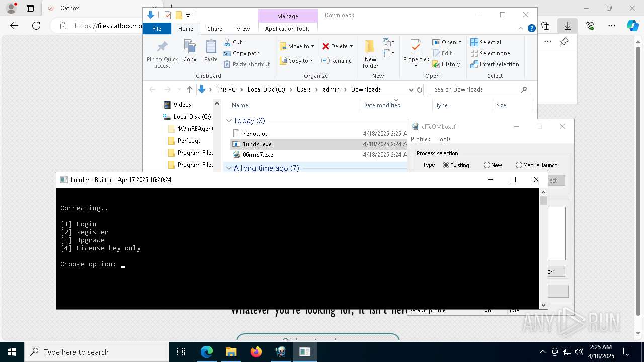Viewport: 644px width, 362px height.
Task: Open Edge Copilot icon
Action: 632,26
